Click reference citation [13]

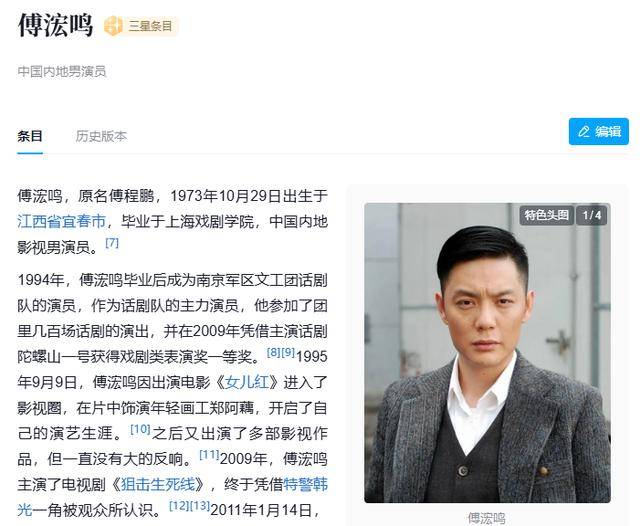200,506
